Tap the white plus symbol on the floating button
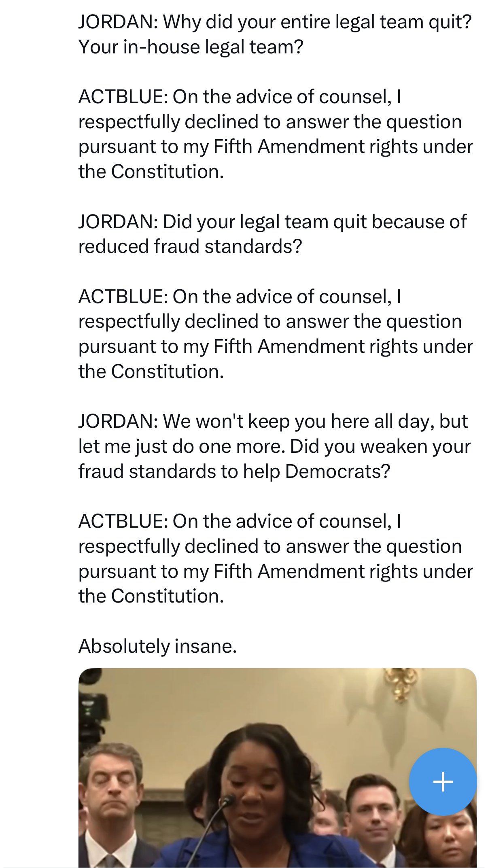The image size is (488, 868). tap(443, 781)
